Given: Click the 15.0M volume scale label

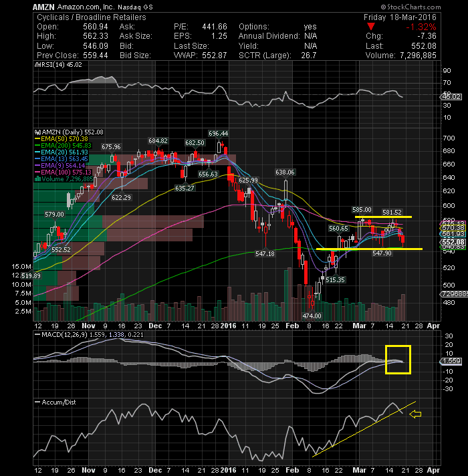Looking at the screenshot, I should tap(21, 267).
